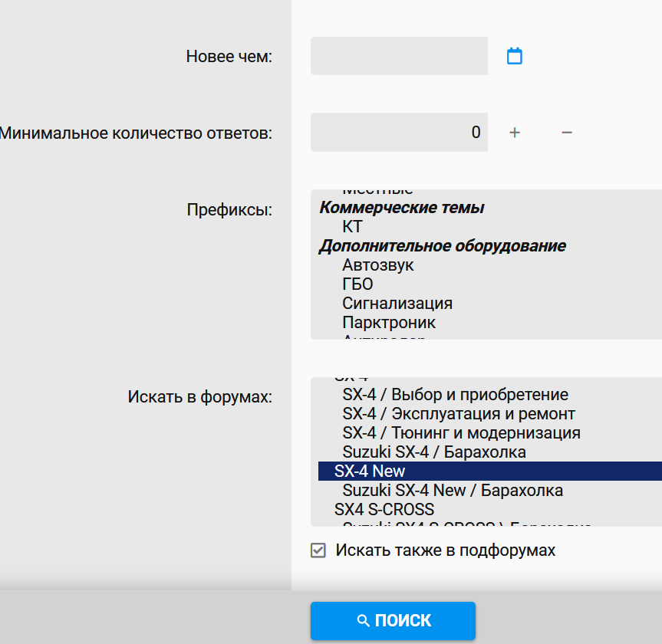Choose the 'Парктроник' prefix
The image size is (662, 644).
click(x=389, y=323)
